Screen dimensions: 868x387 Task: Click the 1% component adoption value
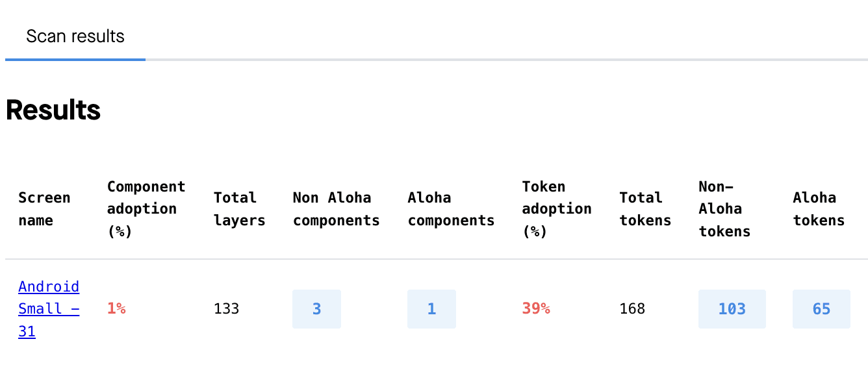pos(116,309)
